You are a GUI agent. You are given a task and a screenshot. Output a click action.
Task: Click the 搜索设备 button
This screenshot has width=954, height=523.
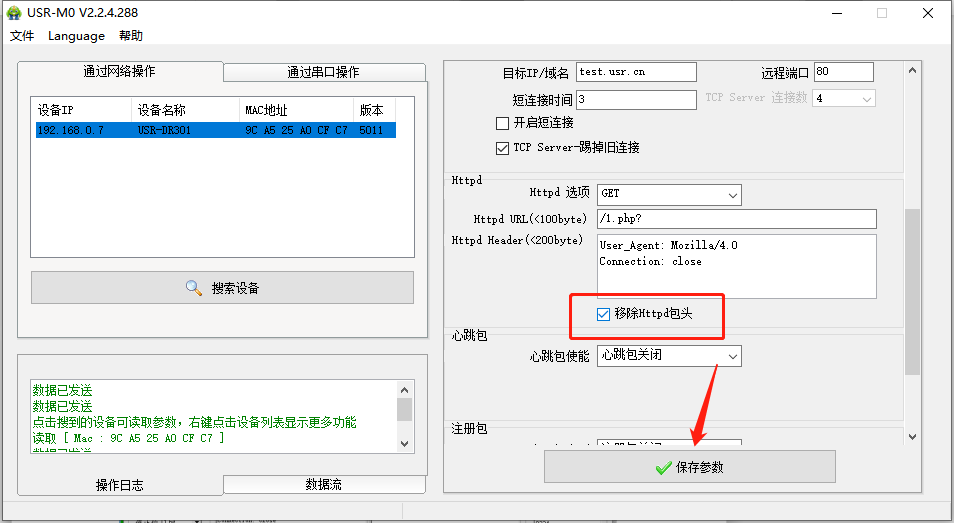(222, 288)
